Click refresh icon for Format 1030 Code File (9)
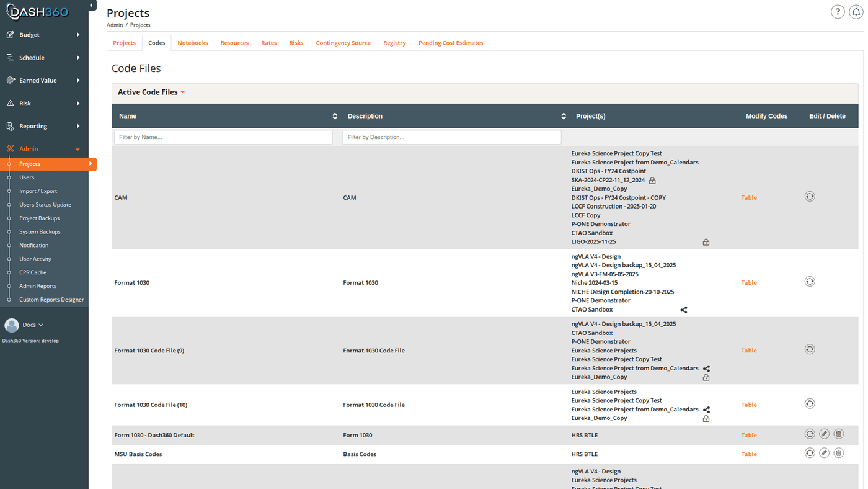The image size is (868, 489). click(x=810, y=349)
